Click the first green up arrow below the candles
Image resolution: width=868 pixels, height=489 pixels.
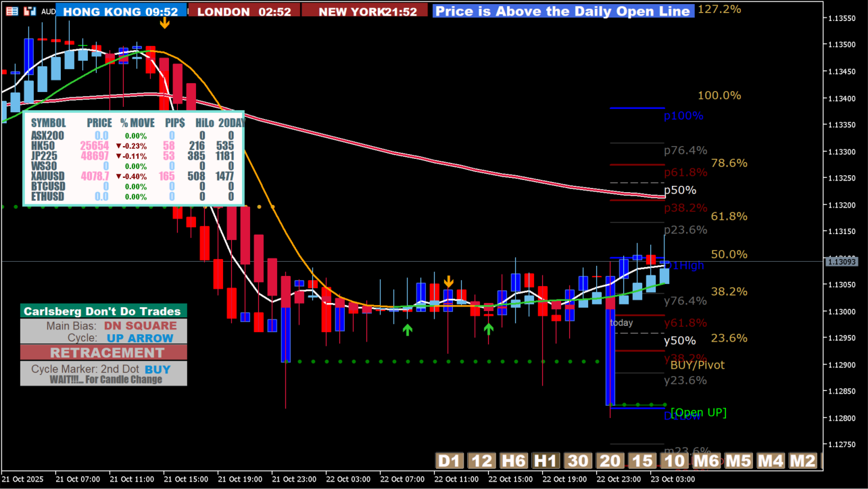point(407,329)
